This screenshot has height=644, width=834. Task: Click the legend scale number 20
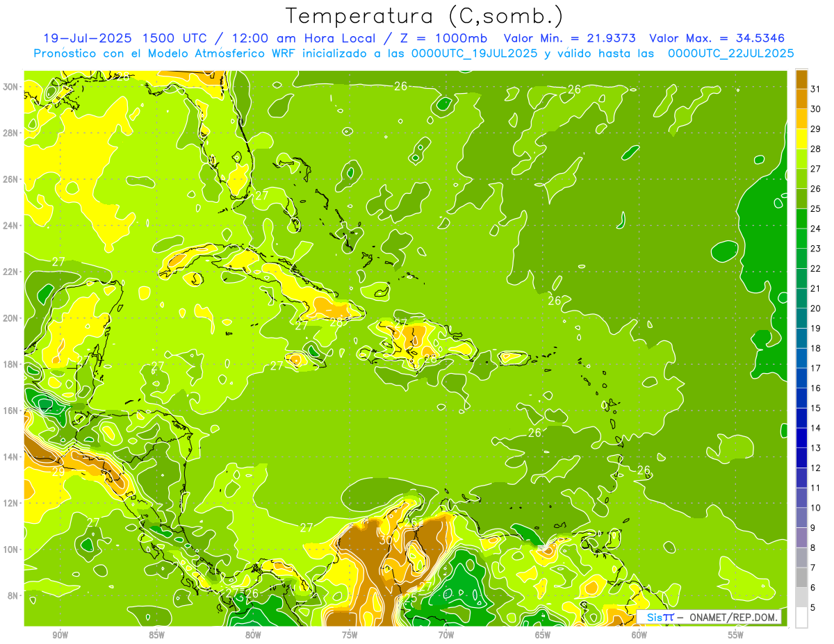click(816, 308)
